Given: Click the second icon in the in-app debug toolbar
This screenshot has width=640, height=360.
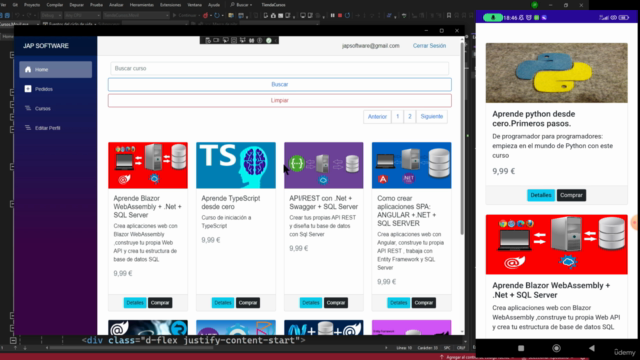Looking at the screenshot, I should pyautogui.click(x=216, y=40).
